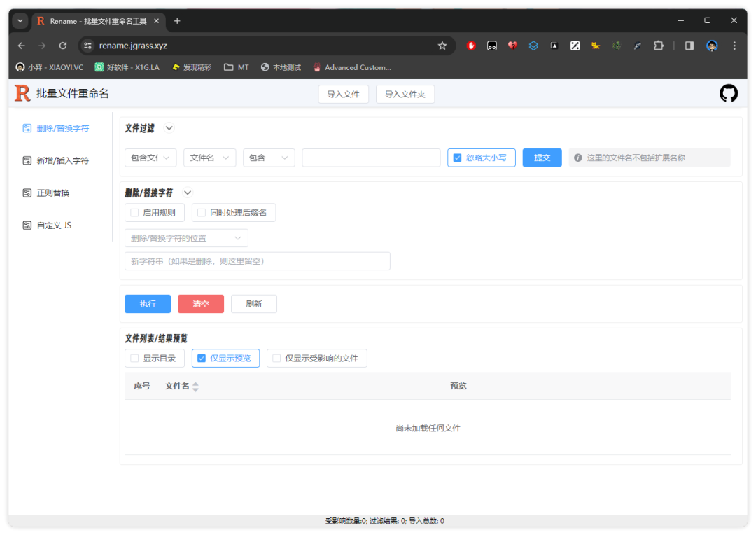Screen dimensions: 756x535
Task: Enable the 启用规则 checkbox
Action: 134,213
